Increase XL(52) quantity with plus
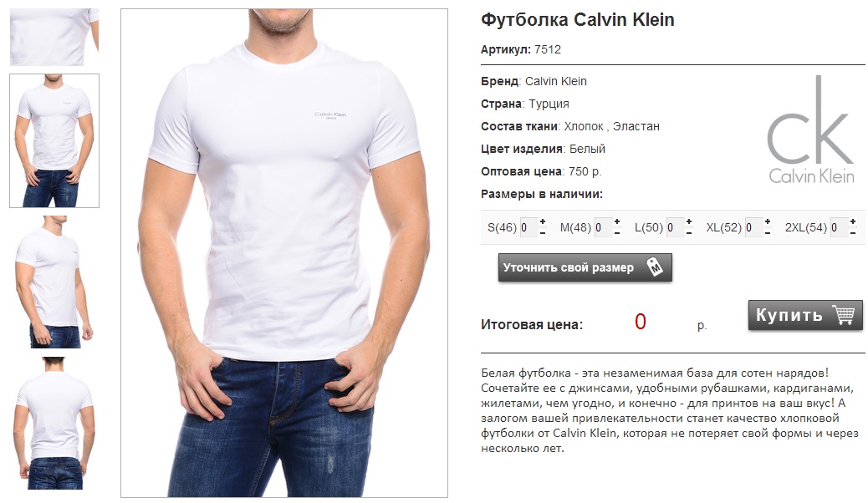The height and width of the screenshot is (503, 868). coord(768,222)
